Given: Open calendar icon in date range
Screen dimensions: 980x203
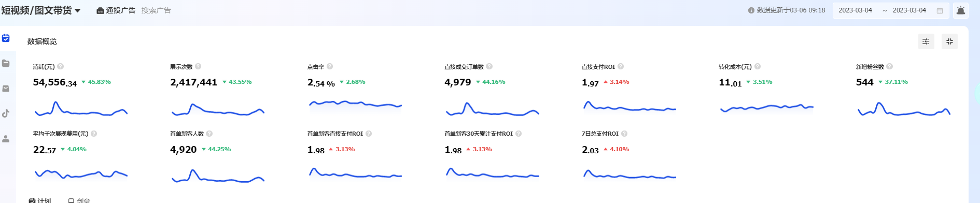Looking at the screenshot, I should 940,10.
